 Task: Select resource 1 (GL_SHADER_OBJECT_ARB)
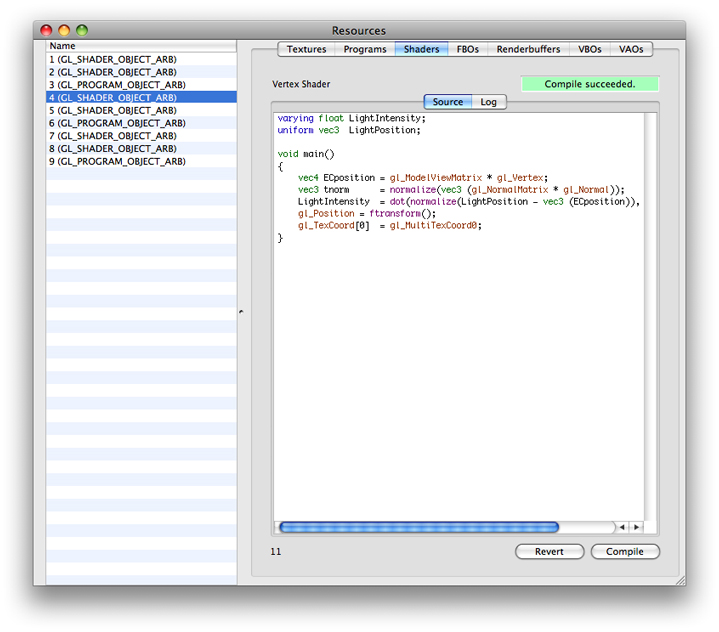pos(112,60)
